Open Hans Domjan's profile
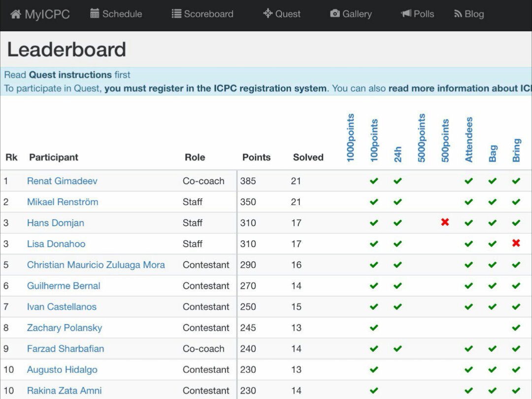 coord(56,223)
